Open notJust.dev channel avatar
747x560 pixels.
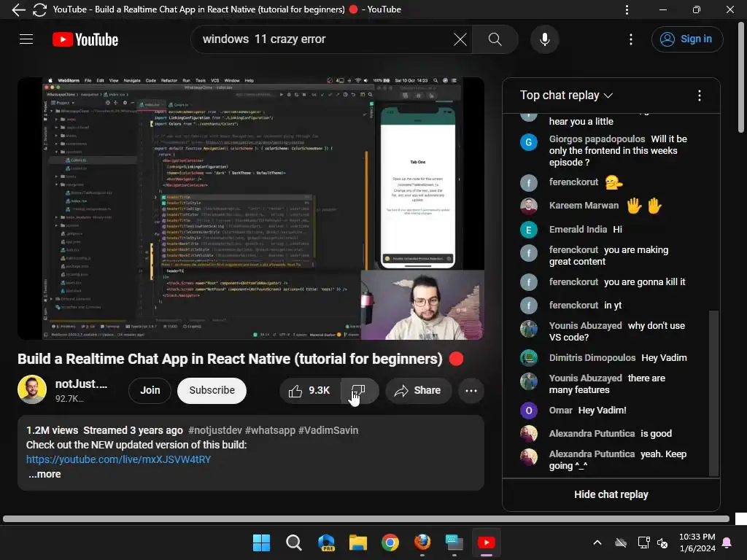click(x=32, y=389)
